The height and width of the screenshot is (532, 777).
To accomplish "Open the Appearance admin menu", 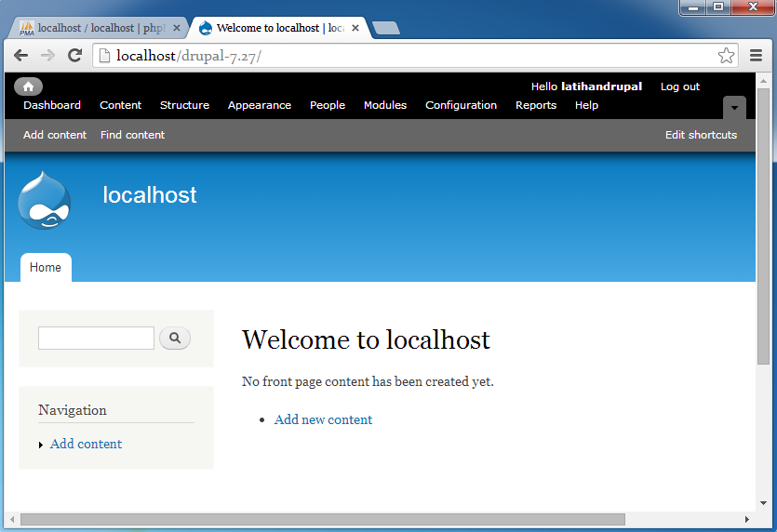I will 260,105.
